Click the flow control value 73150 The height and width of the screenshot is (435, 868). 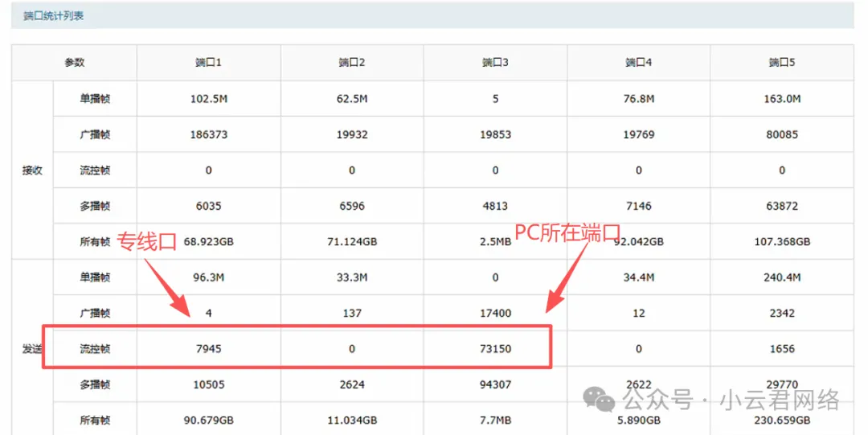click(x=495, y=349)
